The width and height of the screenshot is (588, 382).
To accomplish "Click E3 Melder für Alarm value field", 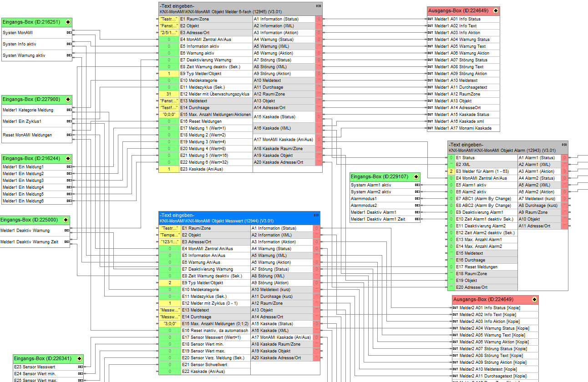I will tap(451, 171).
